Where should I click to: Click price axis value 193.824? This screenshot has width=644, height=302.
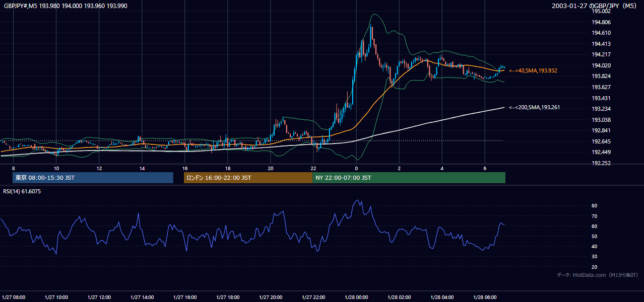point(601,76)
